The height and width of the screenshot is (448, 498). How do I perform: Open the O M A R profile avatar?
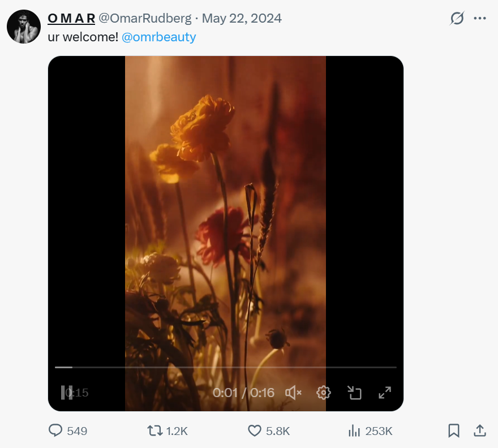click(23, 26)
